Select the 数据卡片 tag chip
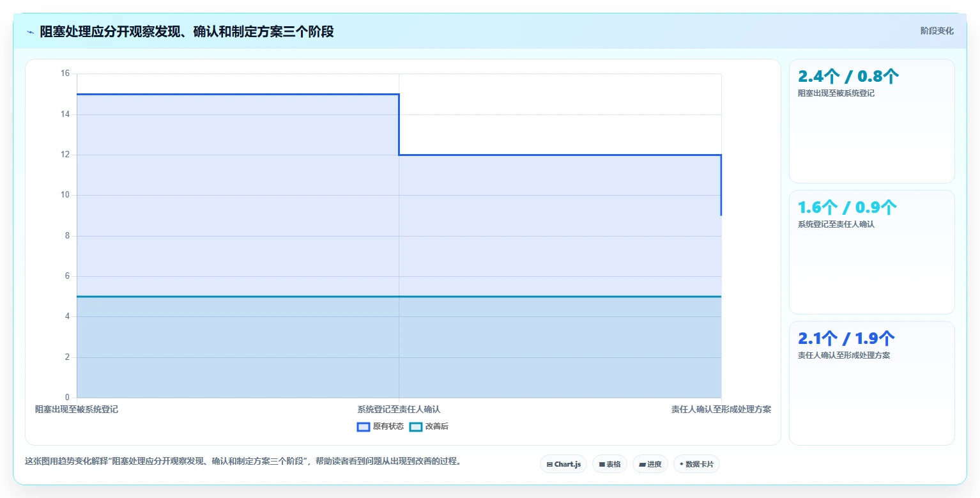The image size is (980, 498). coord(696,464)
